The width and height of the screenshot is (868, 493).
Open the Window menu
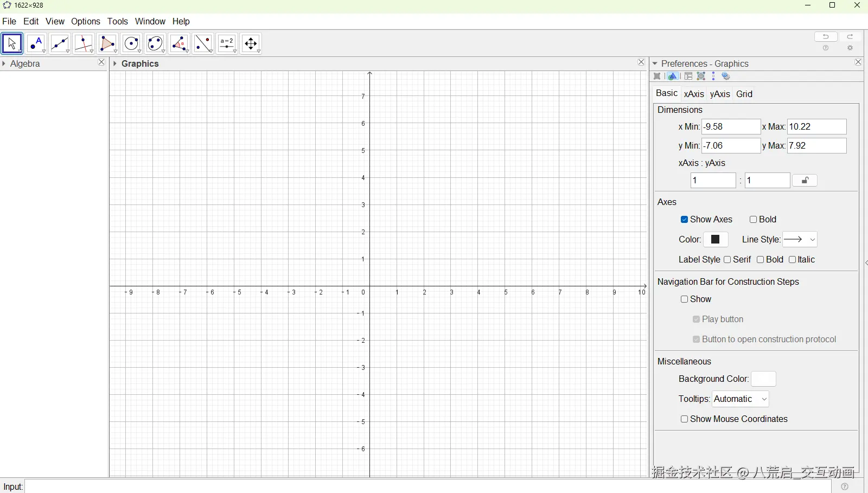click(x=150, y=21)
